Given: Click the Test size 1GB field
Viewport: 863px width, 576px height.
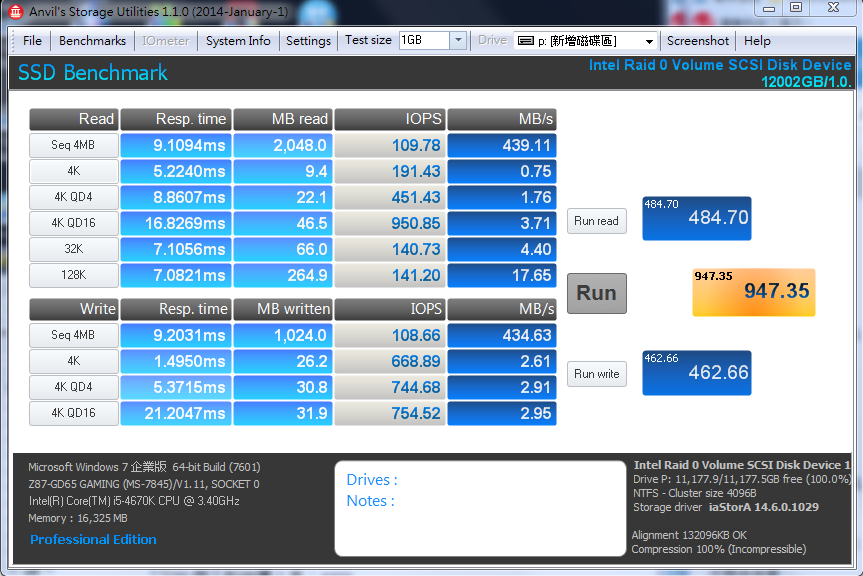Looking at the screenshot, I should point(424,40).
